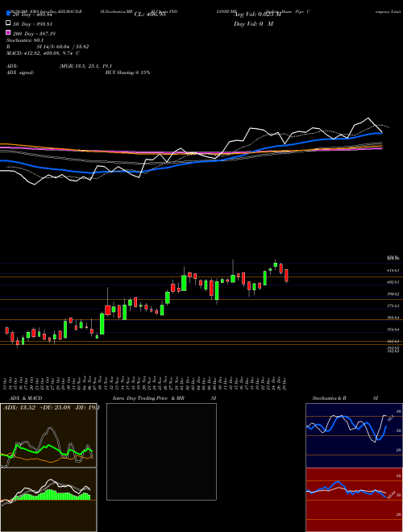Click the 402.63 price axis label

pos(393,282)
